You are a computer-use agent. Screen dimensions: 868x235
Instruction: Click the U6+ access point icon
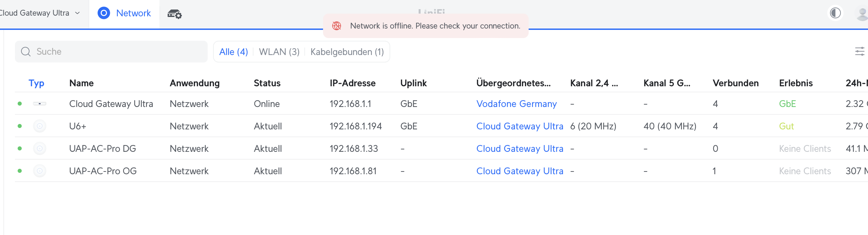(40, 126)
